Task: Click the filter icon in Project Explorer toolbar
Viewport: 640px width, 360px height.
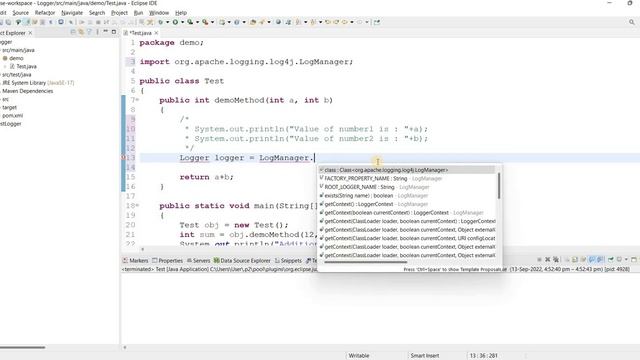Action: (89, 32)
